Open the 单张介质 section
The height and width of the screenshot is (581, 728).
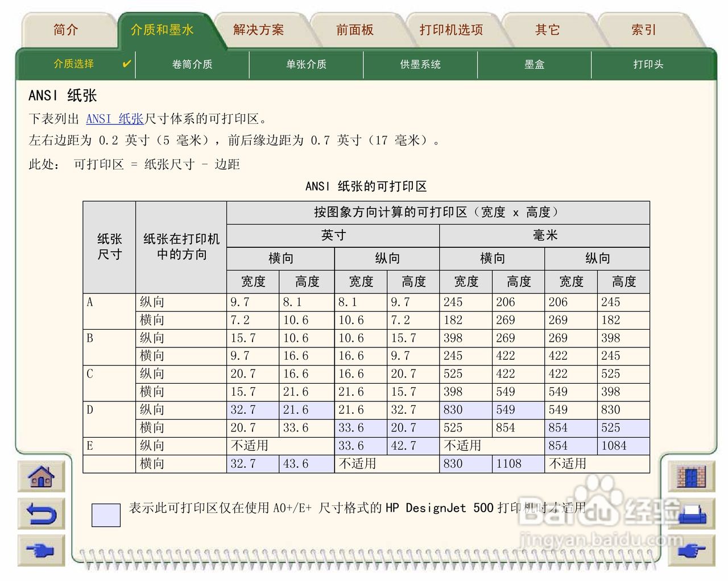click(307, 64)
